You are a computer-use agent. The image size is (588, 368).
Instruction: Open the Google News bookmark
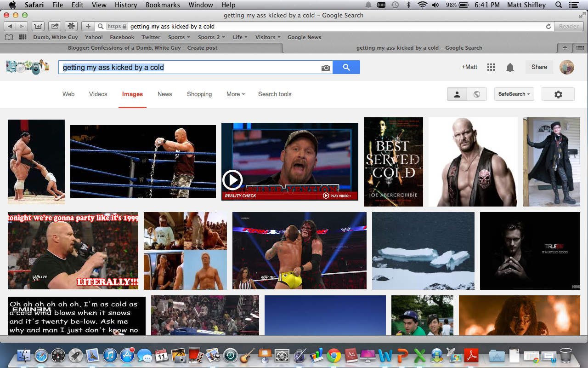pyautogui.click(x=304, y=37)
